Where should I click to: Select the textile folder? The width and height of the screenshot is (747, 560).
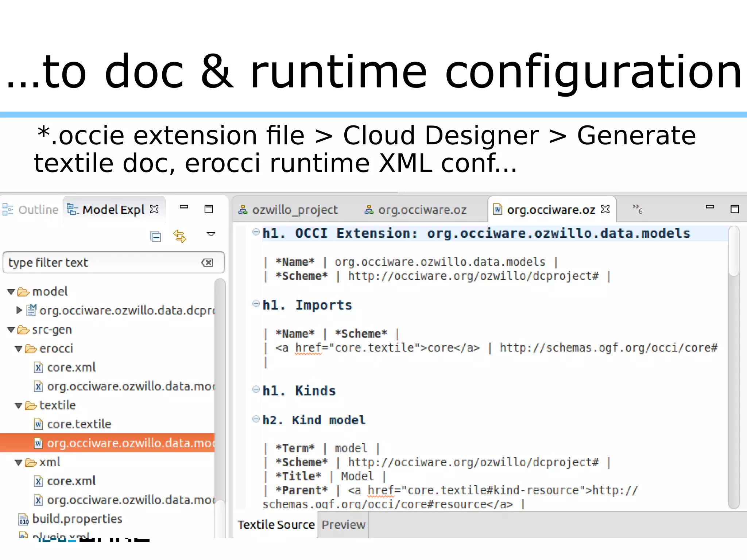57,405
